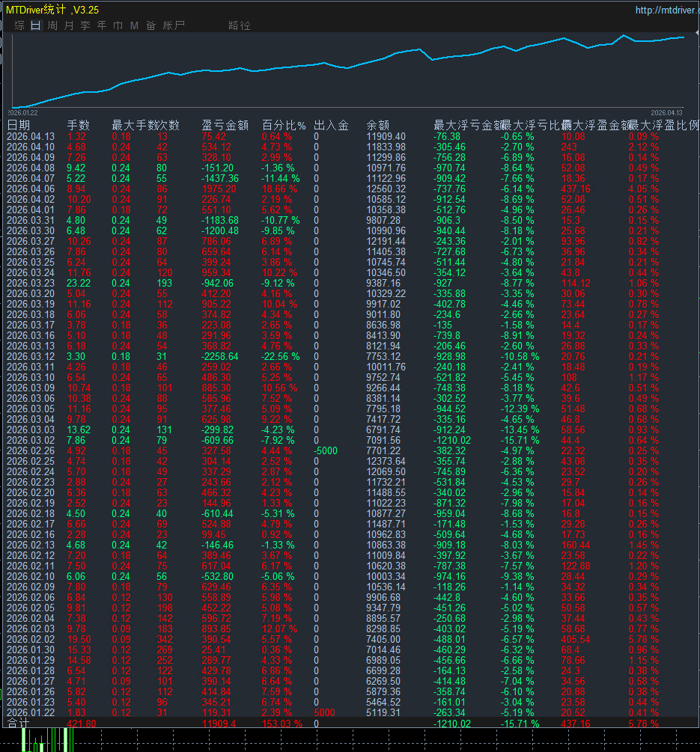Select the 2026.03.12 row date
700x752 pixels.
click(31, 356)
